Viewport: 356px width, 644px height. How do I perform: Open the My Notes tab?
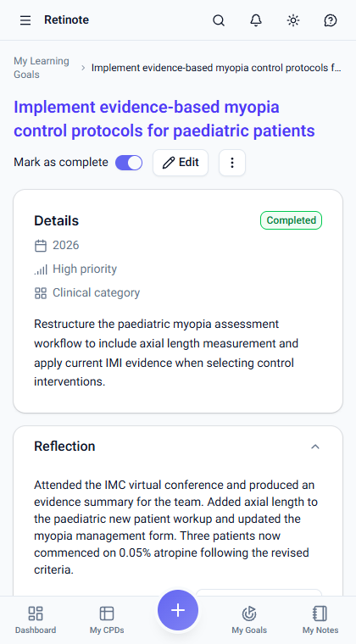(x=320, y=619)
